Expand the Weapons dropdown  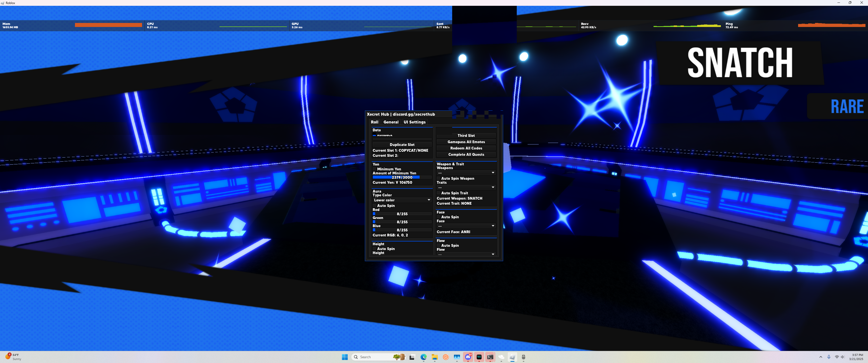(x=466, y=173)
